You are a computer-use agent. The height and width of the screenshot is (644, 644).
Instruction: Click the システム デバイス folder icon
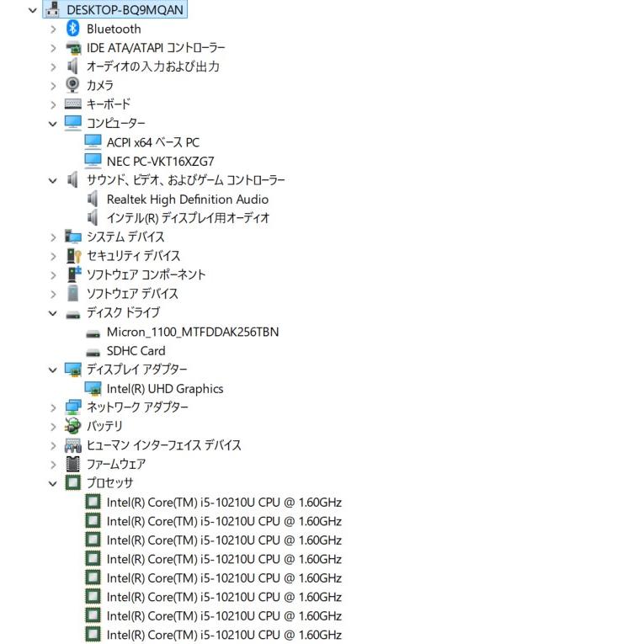pos(73,237)
